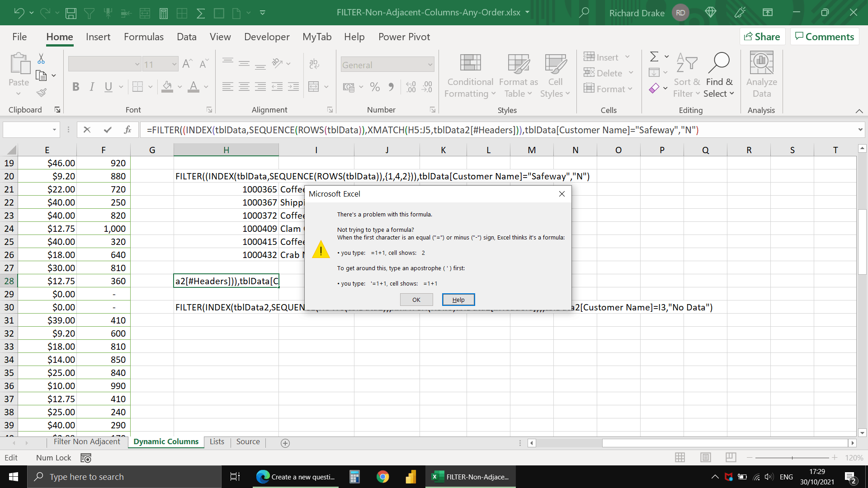
Task: Click the Enter formula checkmark icon
Action: tap(108, 130)
